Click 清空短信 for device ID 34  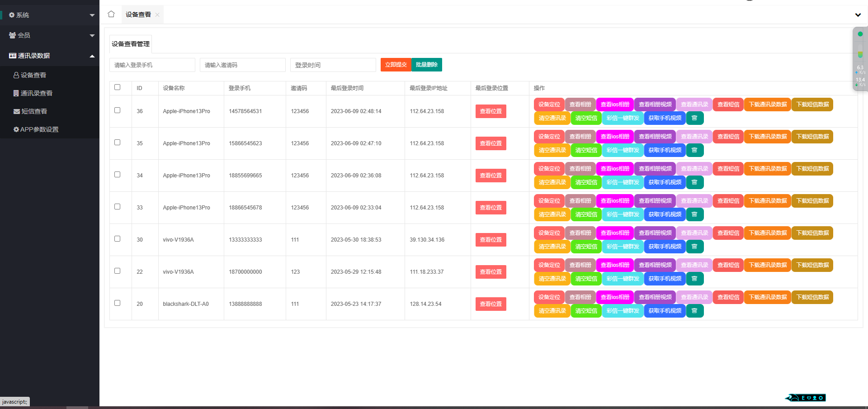point(586,182)
